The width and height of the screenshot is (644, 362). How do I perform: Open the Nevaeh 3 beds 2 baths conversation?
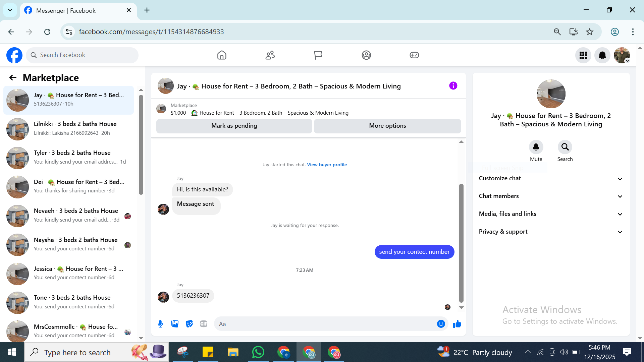coord(68,216)
